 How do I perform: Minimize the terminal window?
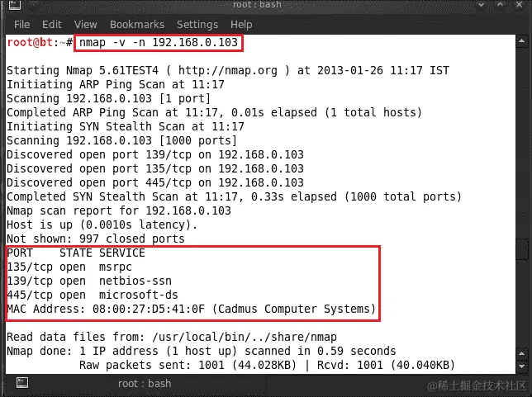(481, 5)
